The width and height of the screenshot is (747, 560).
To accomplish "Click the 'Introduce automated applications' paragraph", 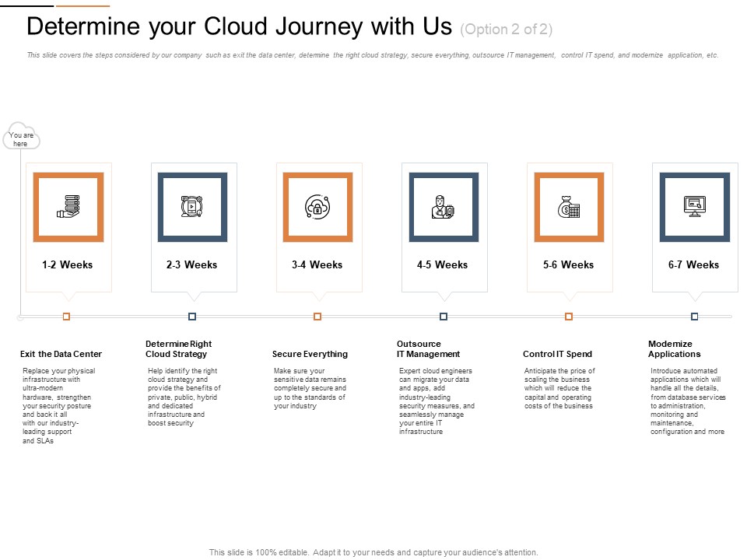I will pyautogui.click(x=688, y=401).
